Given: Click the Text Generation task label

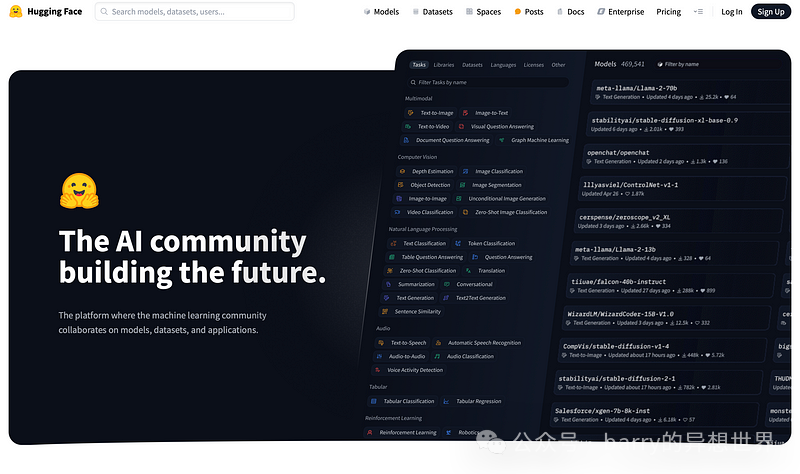Looking at the screenshot, I should (x=415, y=298).
